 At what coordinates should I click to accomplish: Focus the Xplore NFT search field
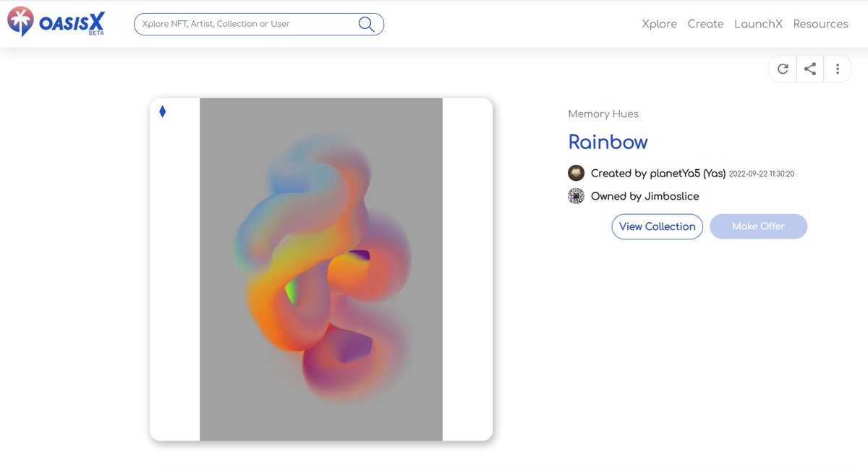(x=259, y=24)
